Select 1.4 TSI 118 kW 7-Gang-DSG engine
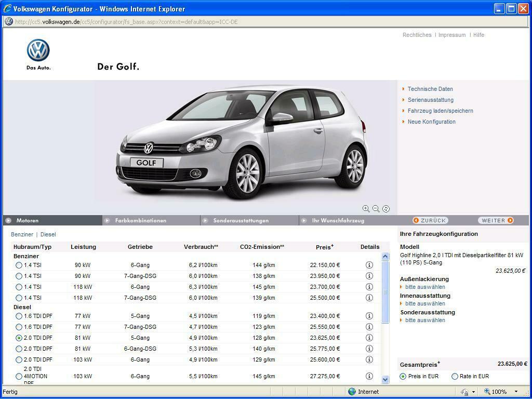The height and width of the screenshot is (399, 532). click(x=19, y=298)
